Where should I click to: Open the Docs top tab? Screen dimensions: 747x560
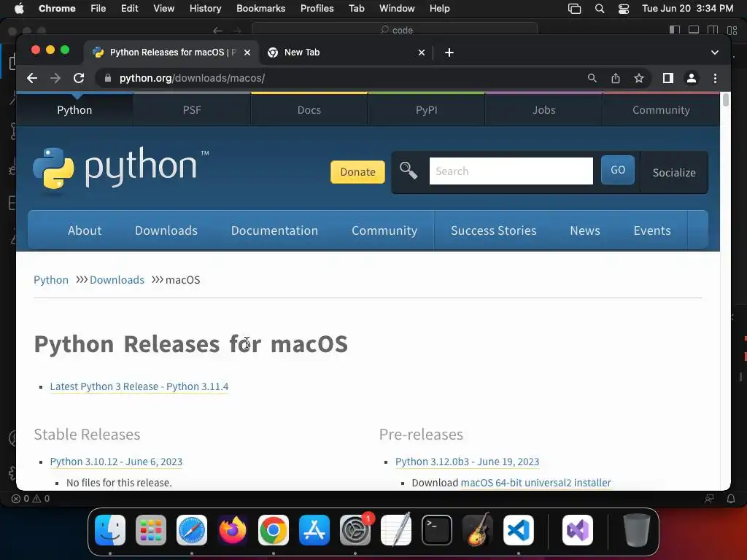309,110
